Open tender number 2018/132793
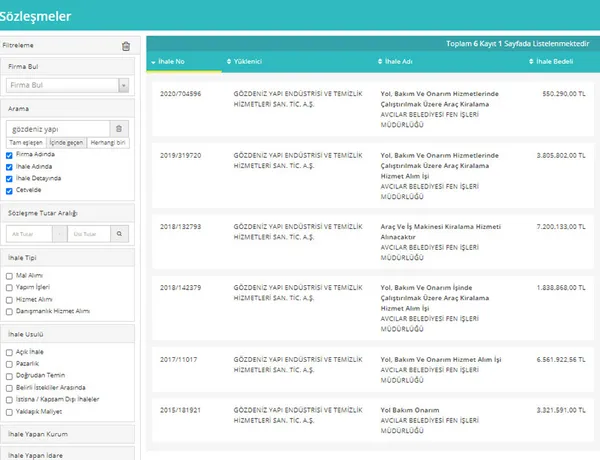Image resolution: width=600 pixels, height=460 pixels. [180, 227]
